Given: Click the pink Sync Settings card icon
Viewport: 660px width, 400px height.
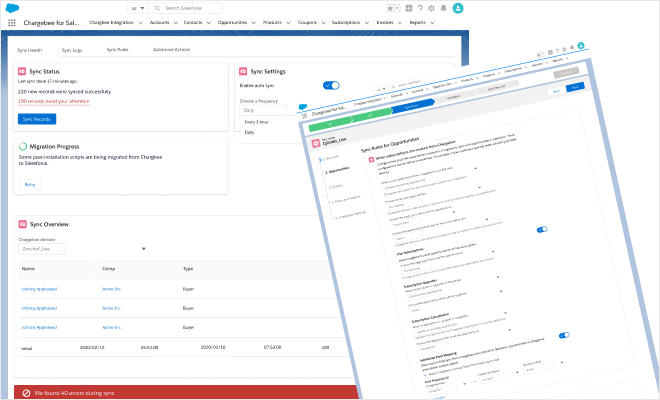Looking at the screenshot, I should coord(243,71).
